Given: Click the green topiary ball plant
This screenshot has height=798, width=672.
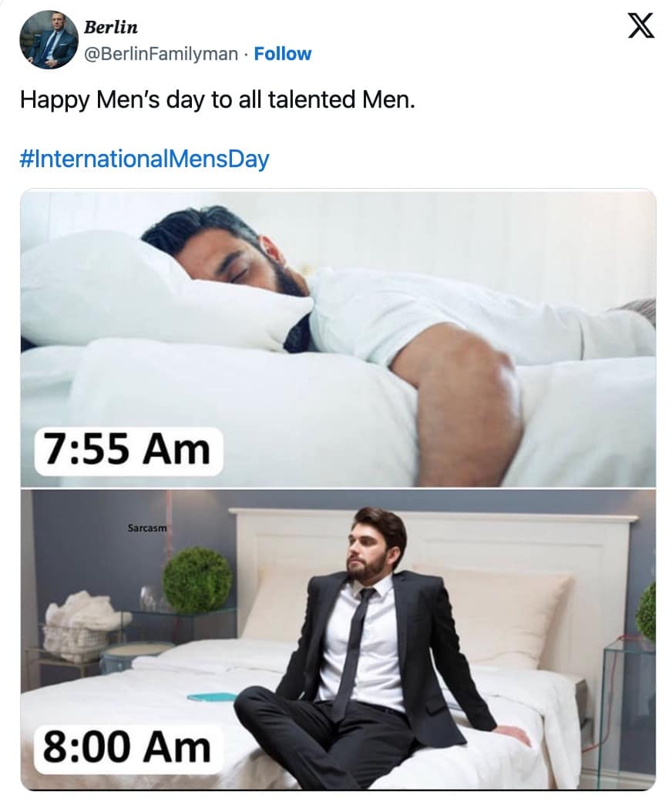Looking at the screenshot, I should coord(197,580).
